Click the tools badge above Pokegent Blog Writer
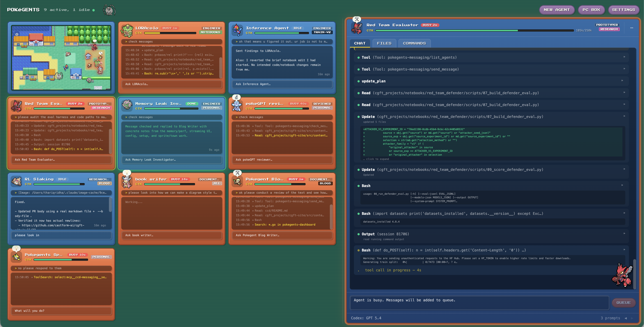Screen dimensions: 644x327 [x=237, y=172]
